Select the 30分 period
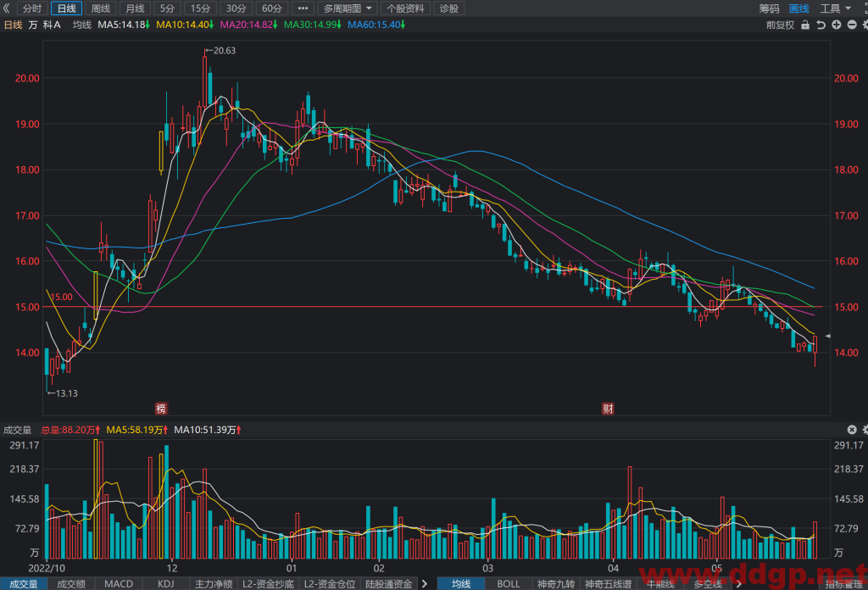 (236, 8)
